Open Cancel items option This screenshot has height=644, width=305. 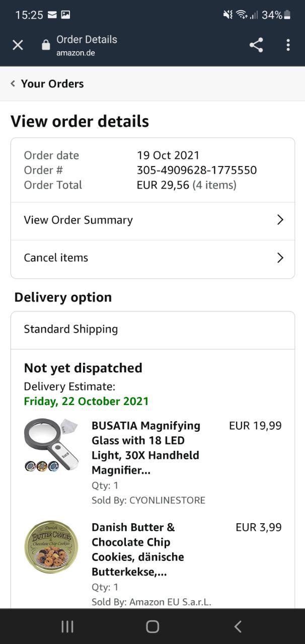pos(56,258)
